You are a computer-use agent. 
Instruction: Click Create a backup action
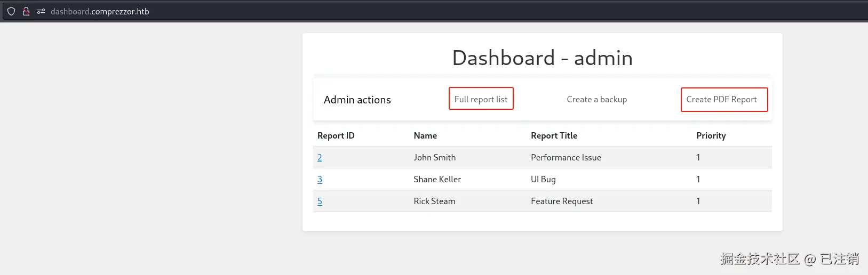(x=596, y=99)
